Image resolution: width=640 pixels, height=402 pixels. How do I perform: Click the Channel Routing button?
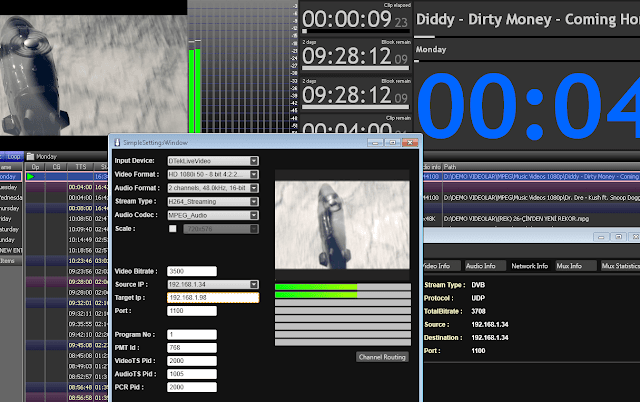pos(382,357)
